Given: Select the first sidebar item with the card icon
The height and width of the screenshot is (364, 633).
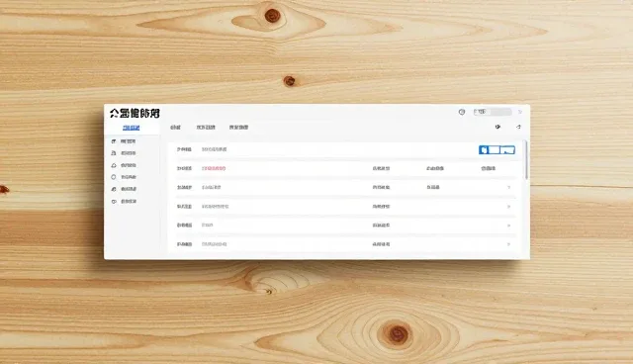Looking at the screenshot, I should [124, 141].
